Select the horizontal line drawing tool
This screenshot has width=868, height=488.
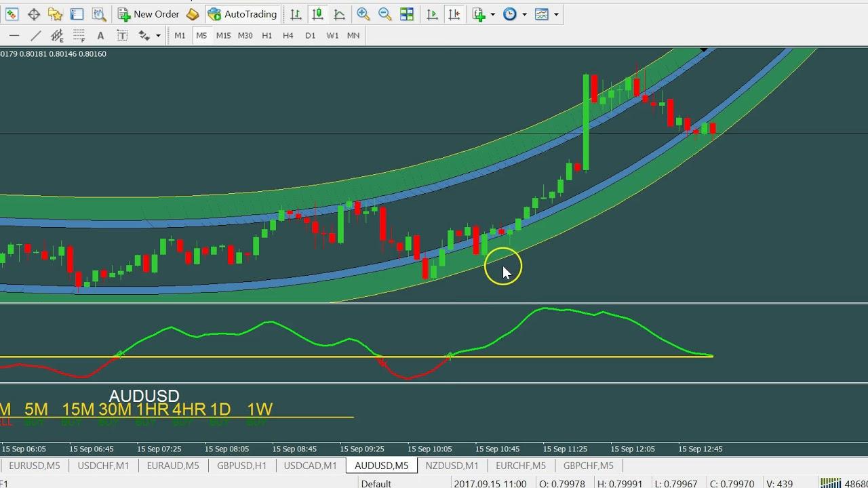[x=14, y=35]
